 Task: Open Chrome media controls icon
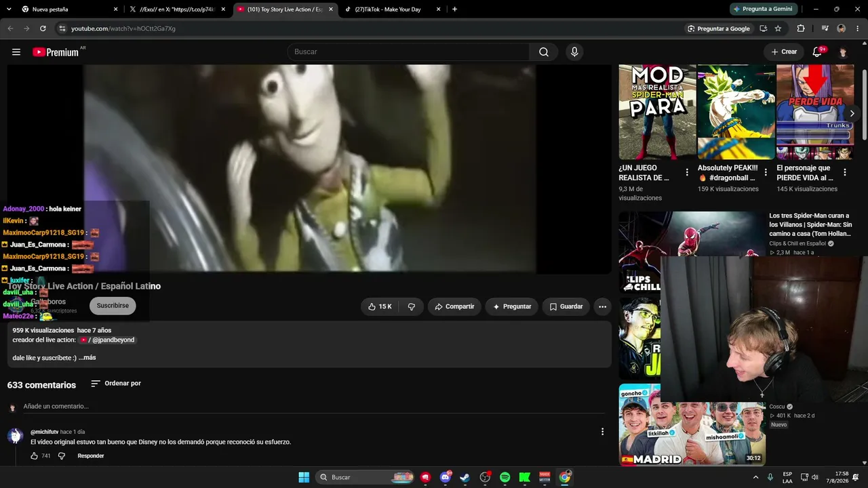(825, 28)
